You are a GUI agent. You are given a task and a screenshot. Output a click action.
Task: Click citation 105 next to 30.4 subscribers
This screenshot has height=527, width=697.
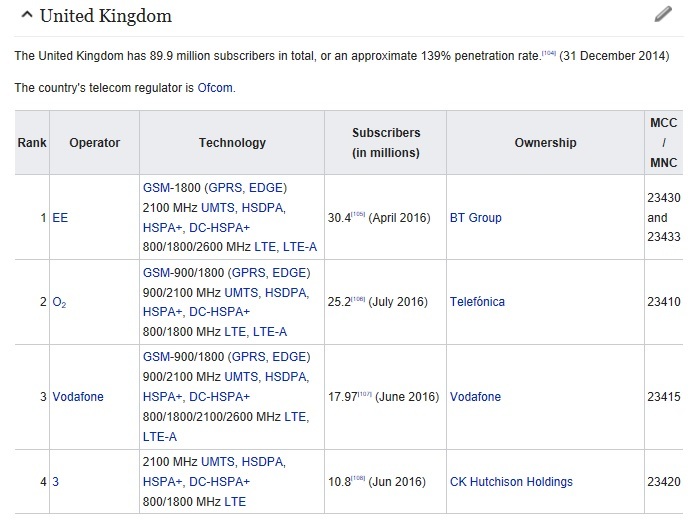[x=358, y=215]
